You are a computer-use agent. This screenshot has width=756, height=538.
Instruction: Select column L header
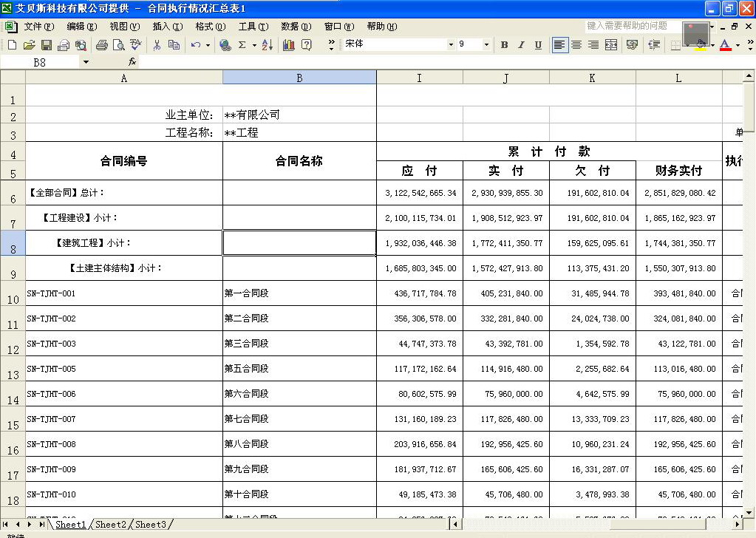tap(679, 78)
